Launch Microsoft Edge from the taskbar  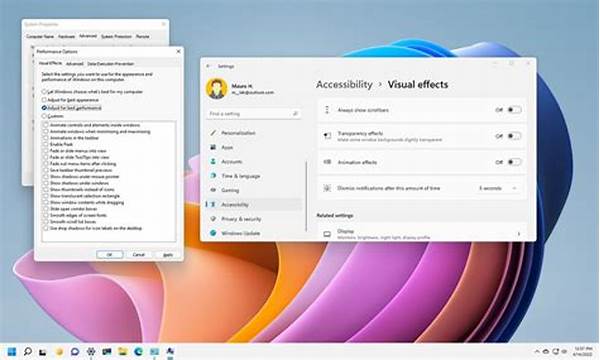139,351
